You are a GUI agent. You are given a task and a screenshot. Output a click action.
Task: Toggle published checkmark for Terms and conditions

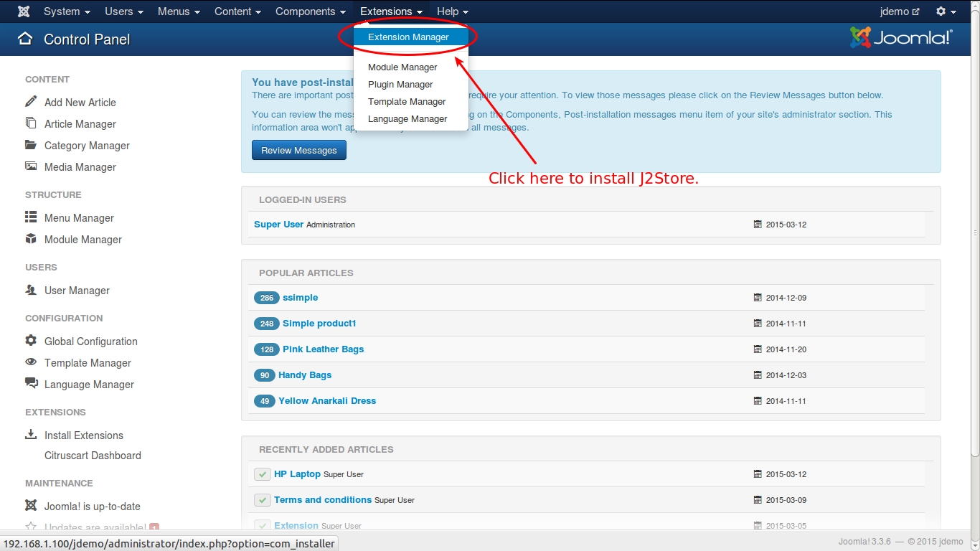pos(262,500)
